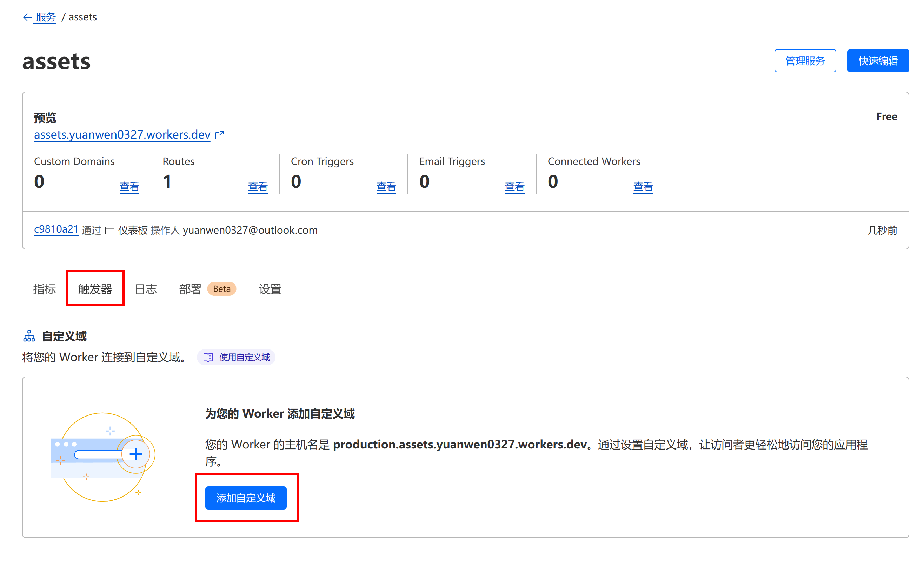Open the 日志 tab

[x=146, y=289]
